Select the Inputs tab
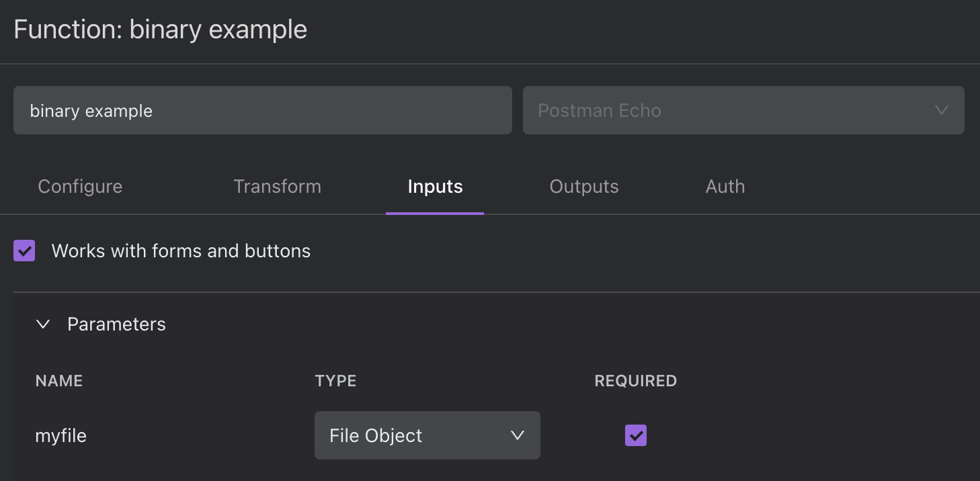Image resolution: width=980 pixels, height=481 pixels. click(x=435, y=187)
